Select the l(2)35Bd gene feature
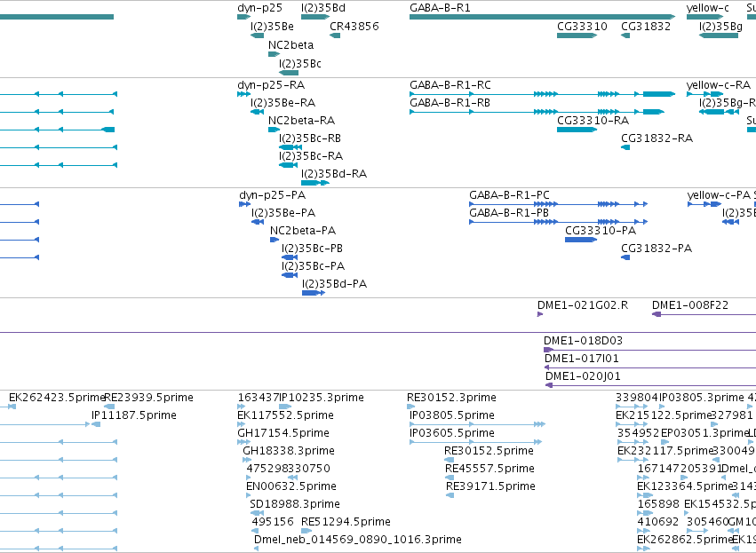The image size is (756, 553). pos(315,17)
